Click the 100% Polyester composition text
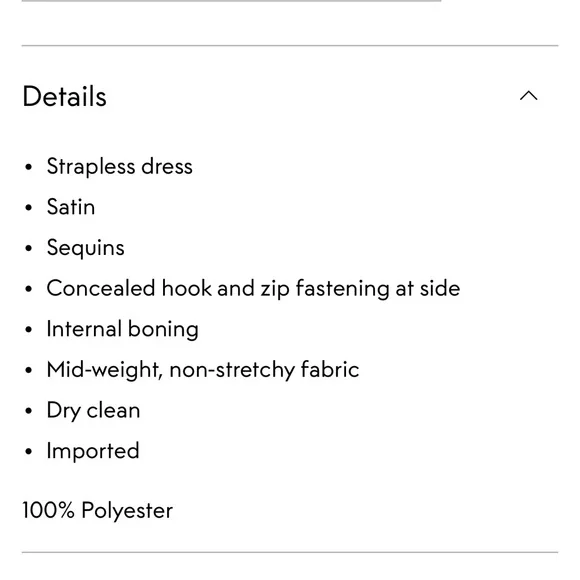The height and width of the screenshot is (580, 580). click(x=98, y=510)
